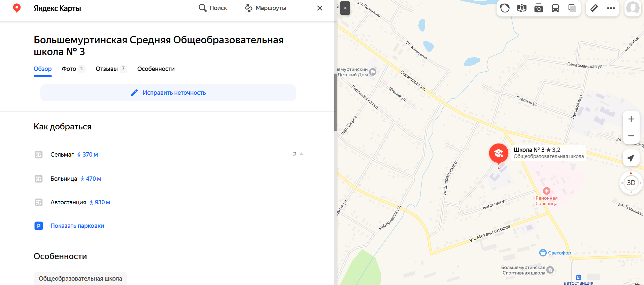Screen dimensions: 644x285
Task: Toggle public transport bus layer
Action: pyautogui.click(x=555, y=8)
